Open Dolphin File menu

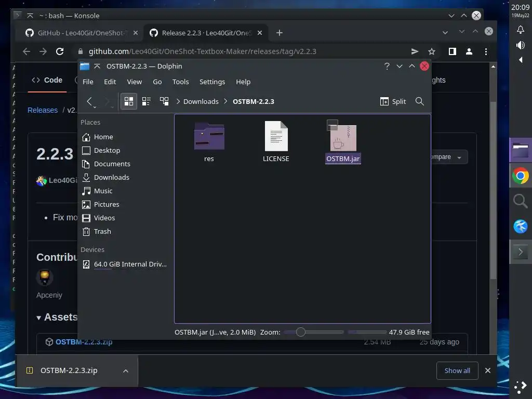[88, 82]
